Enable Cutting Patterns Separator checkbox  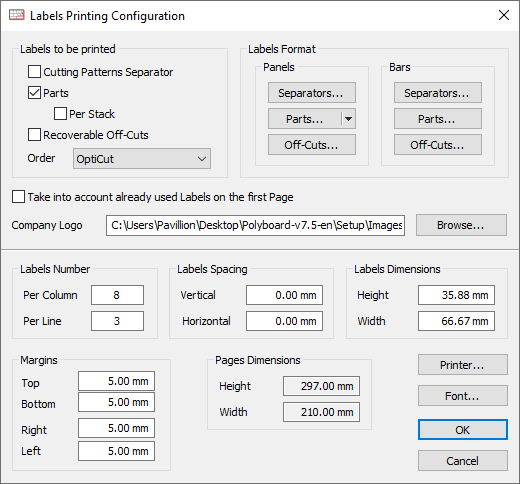(x=34, y=72)
